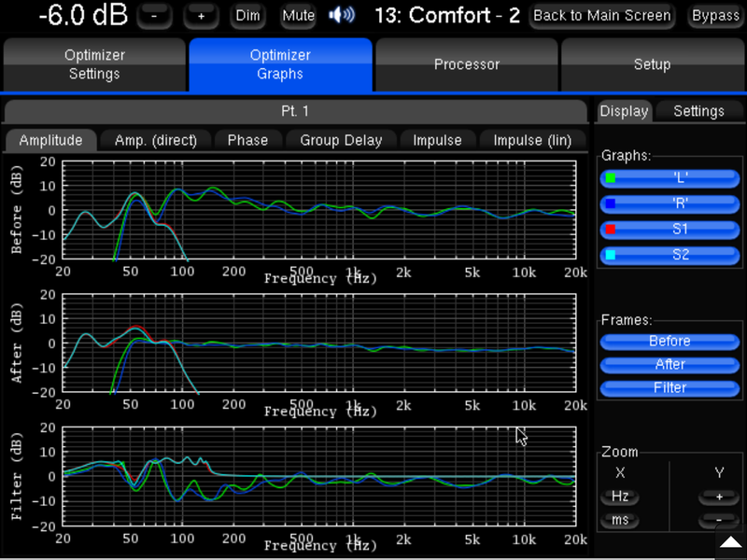
Task: Click inside the After amplitude graph
Action: 319,343
